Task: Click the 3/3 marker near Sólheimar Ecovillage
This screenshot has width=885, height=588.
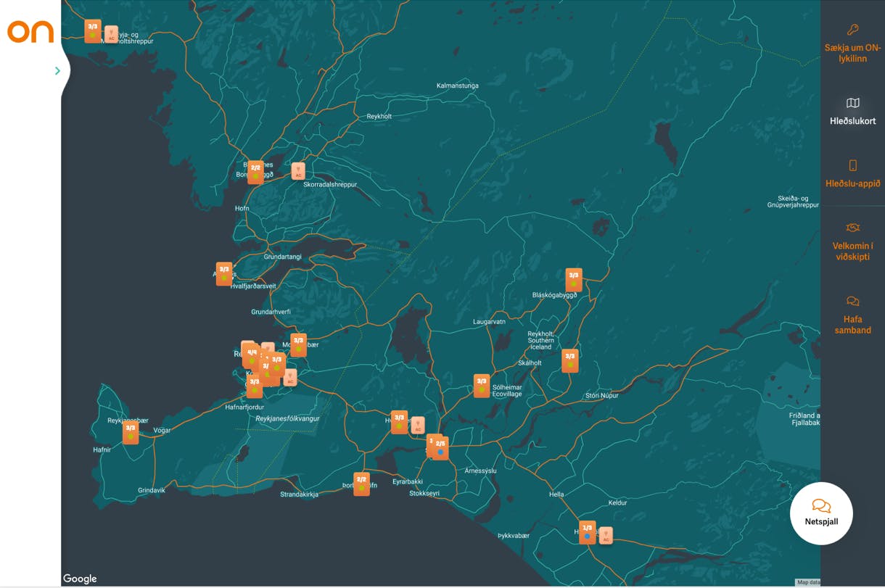Action: 482,385
